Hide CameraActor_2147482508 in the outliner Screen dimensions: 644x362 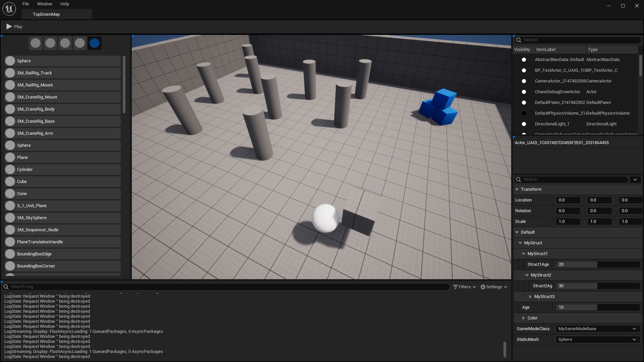tap(524, 81)
